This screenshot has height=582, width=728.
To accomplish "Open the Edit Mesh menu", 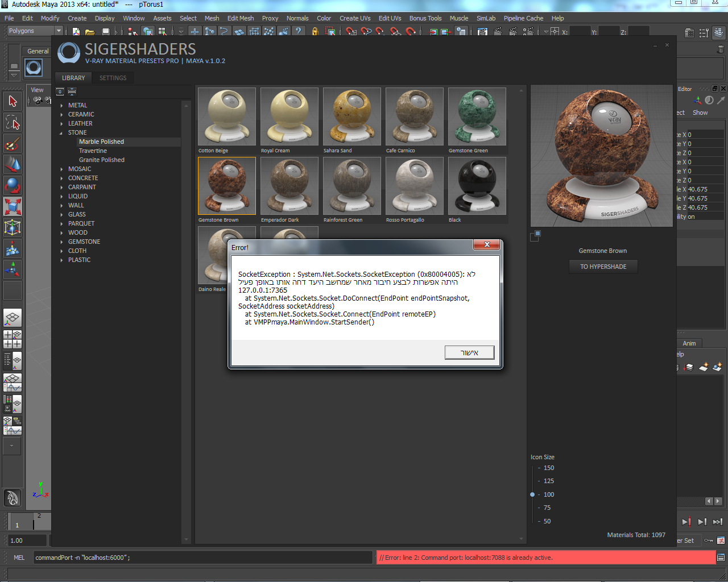I will pyautogui.click(x=241, y=18).
